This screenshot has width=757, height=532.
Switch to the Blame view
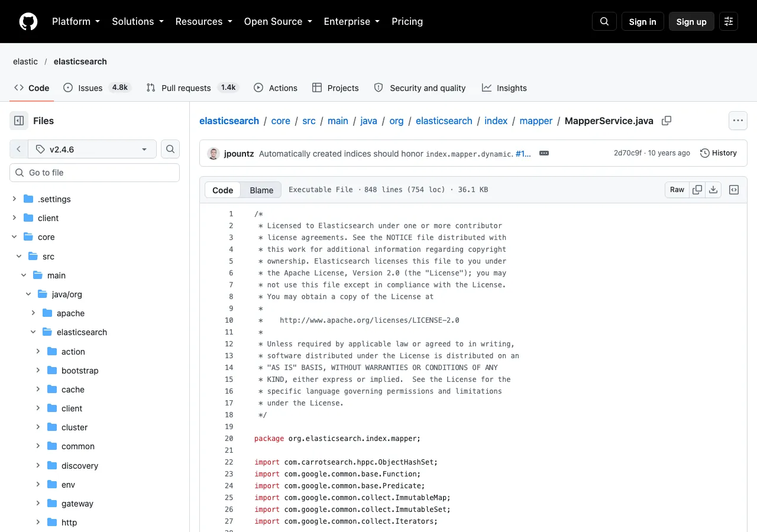point(261,190)
